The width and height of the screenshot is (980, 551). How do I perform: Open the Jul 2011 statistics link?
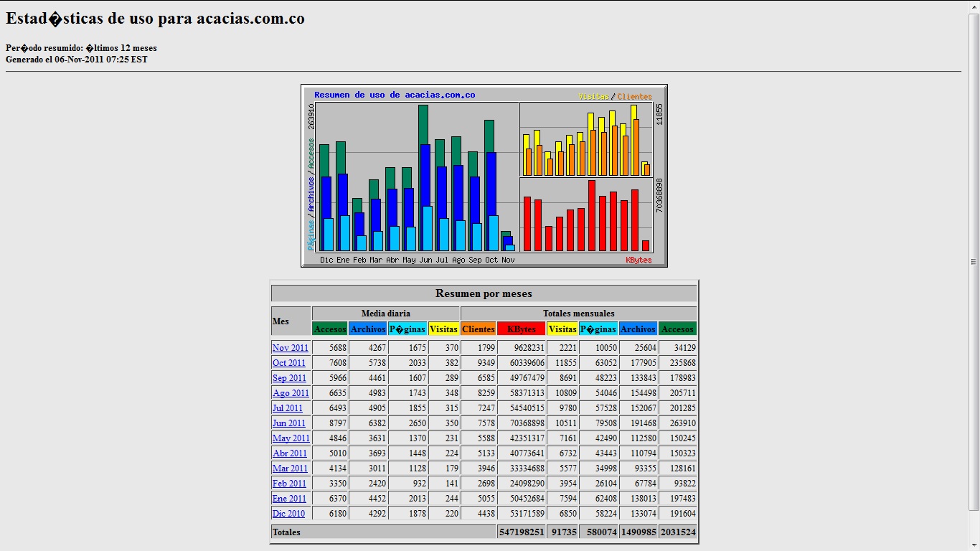(287, 408)
